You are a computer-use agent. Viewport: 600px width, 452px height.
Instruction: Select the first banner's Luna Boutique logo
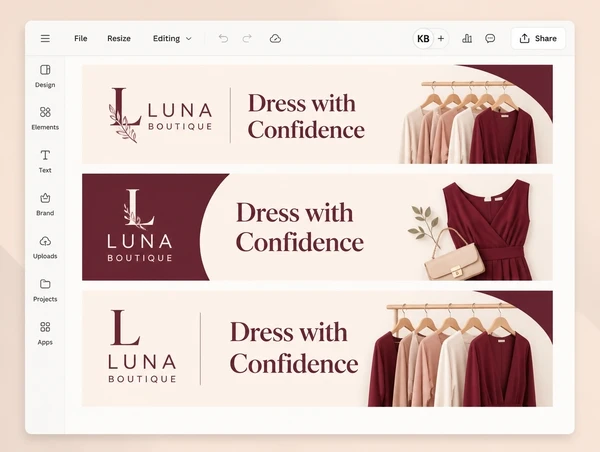(x=161, y=115)
